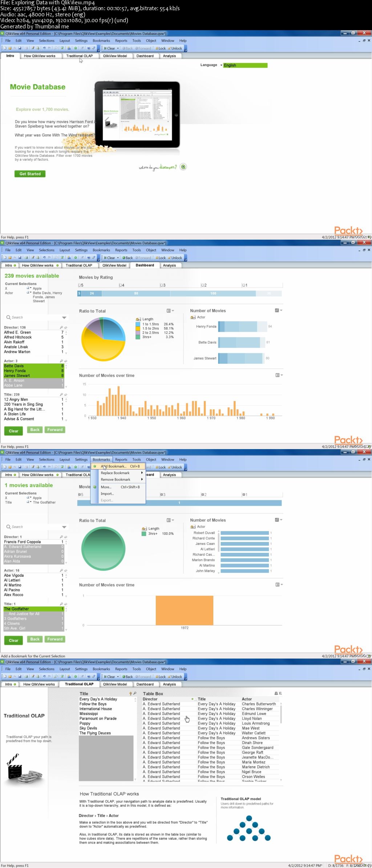The width and height of the screenshot is (372, 868).
Task: Click the eraser icon next to Apple in 239 movies frame
Action: [x=28, y=288]
